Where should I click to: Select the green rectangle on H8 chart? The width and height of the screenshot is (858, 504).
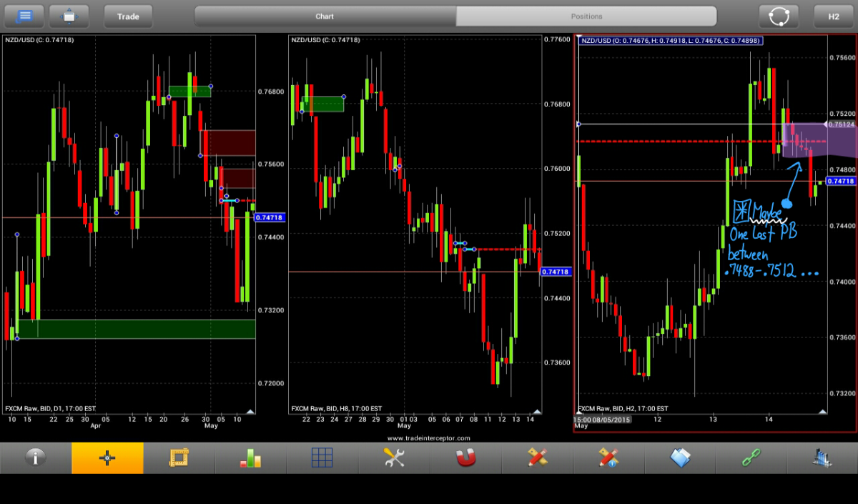[x=322, y=104]
